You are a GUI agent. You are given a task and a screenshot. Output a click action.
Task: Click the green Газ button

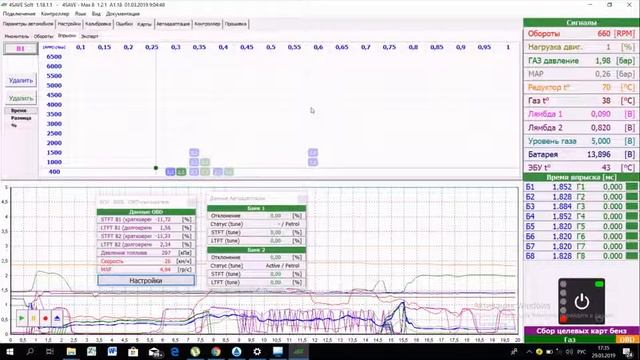[569, 340]
